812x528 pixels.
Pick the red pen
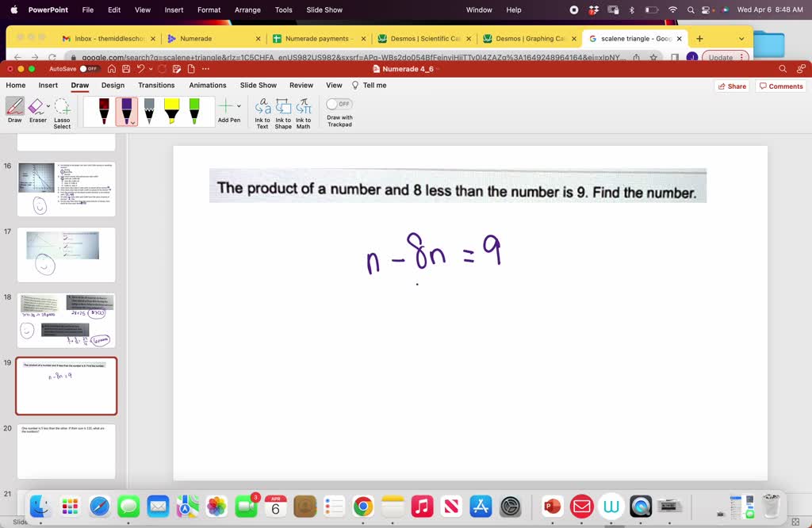pyautogui.click(x=104, y=111)
